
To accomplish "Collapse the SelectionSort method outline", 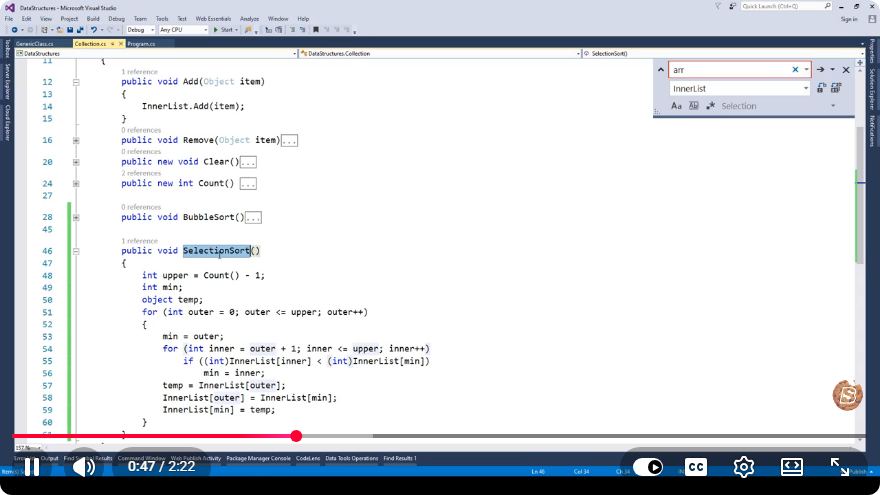I will tap(76, 251).
